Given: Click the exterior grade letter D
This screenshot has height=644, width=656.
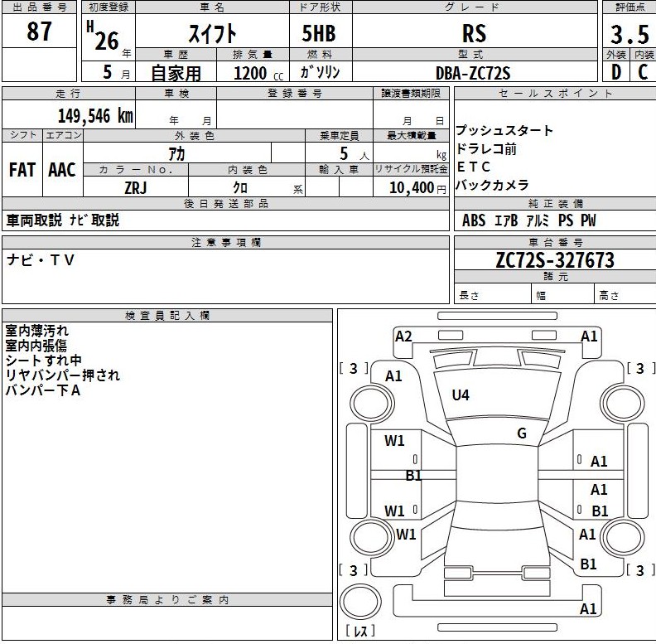Looking at the screenshot, I should pyautogui.click(x=616, y=72).
